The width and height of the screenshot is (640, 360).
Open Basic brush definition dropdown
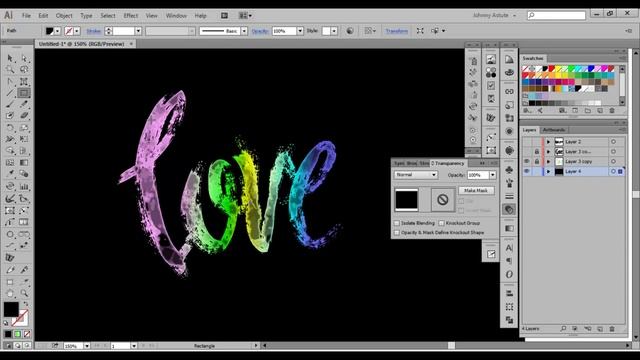tap(244, 31)
